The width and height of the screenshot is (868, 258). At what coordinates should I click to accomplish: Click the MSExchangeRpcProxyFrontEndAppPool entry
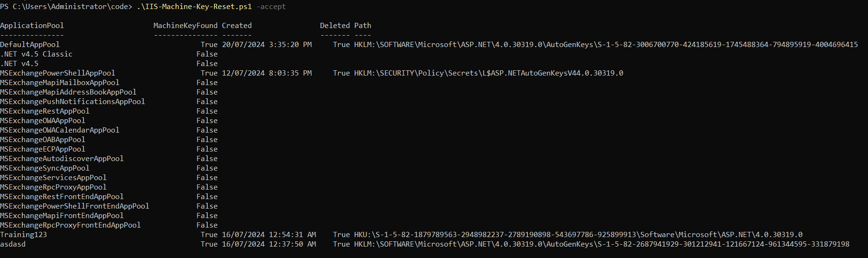[x=70, y=225]
